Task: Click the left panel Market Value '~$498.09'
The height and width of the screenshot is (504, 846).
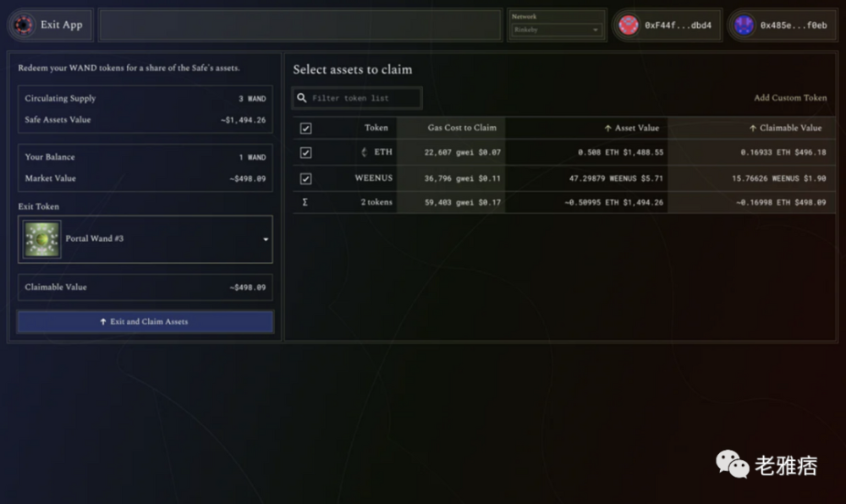Action: 247,178
